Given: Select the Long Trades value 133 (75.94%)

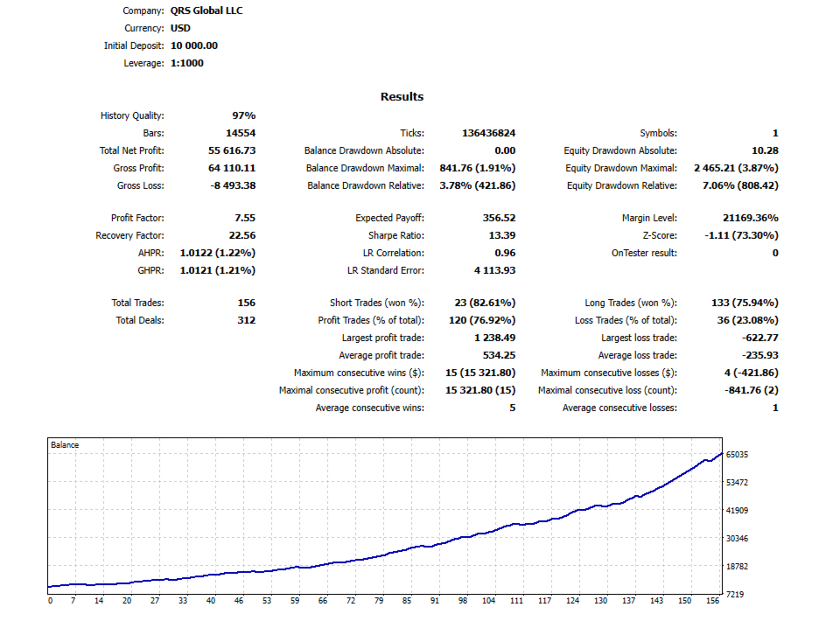Looking at the screenshot, I should (x=745, y=303).
